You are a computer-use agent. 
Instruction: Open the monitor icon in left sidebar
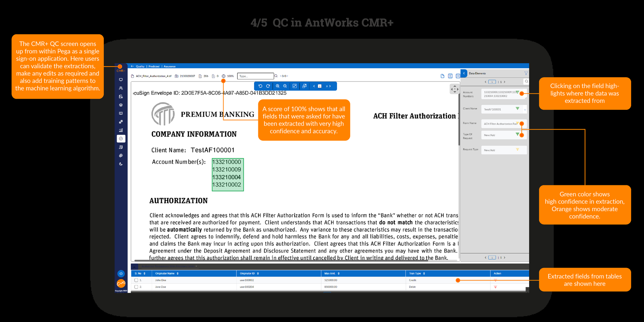[121, 79]
